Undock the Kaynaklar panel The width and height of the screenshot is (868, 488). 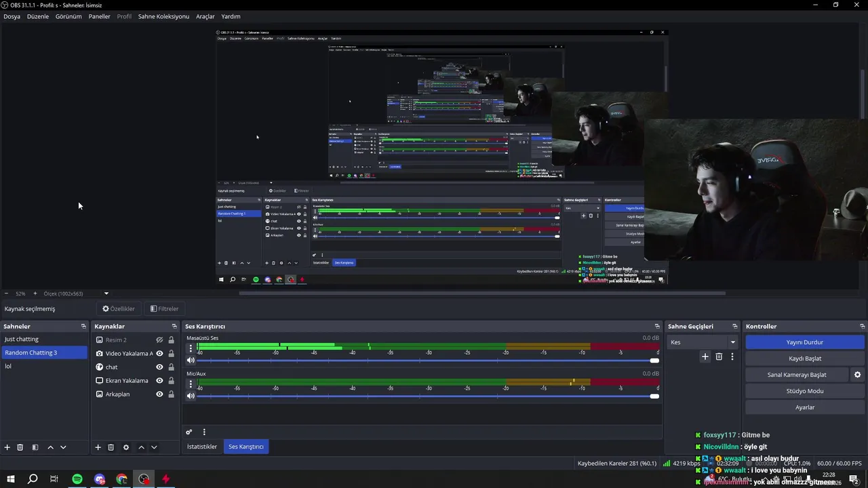coord(174,327)
